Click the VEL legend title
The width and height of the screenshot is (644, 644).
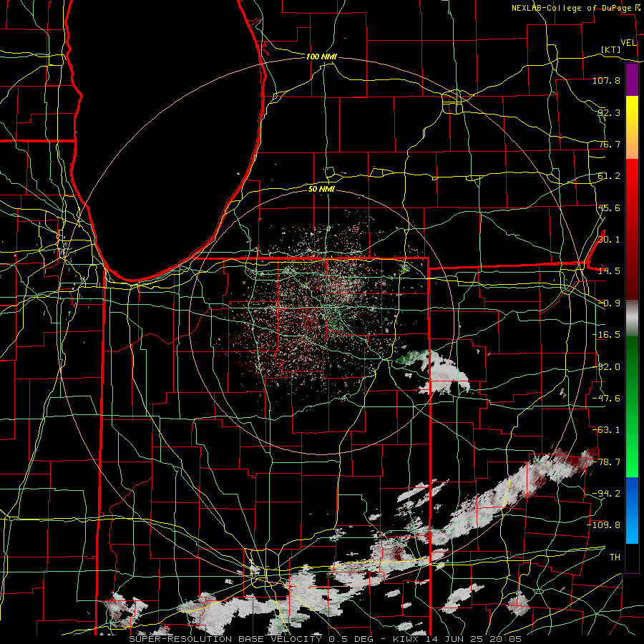coord(628,43)
